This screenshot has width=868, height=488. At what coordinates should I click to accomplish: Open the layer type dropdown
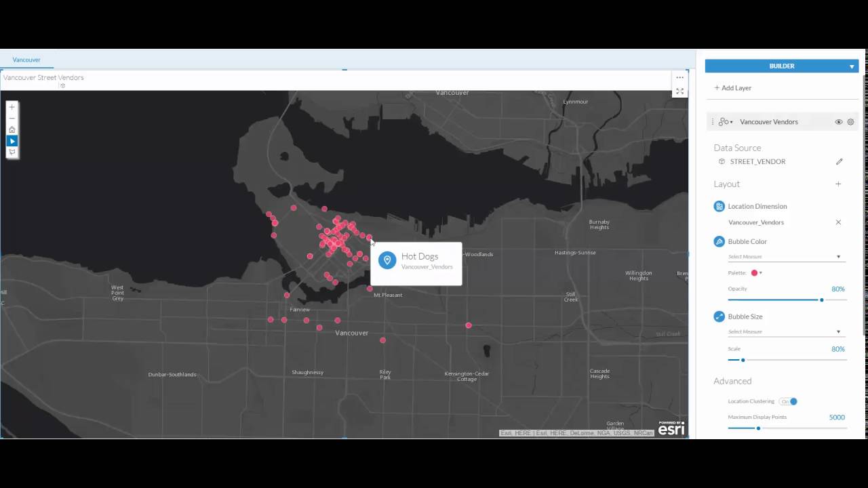click(x=726, y=122)
